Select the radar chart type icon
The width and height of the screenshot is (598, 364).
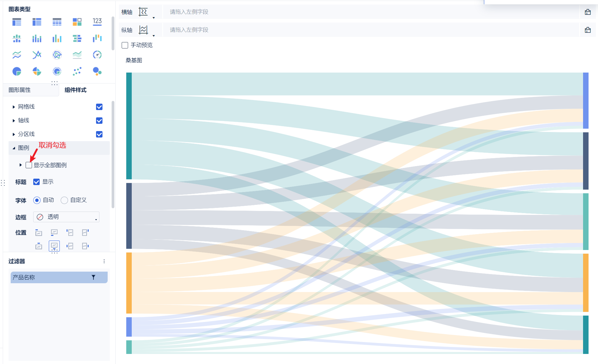coord(57,55)
